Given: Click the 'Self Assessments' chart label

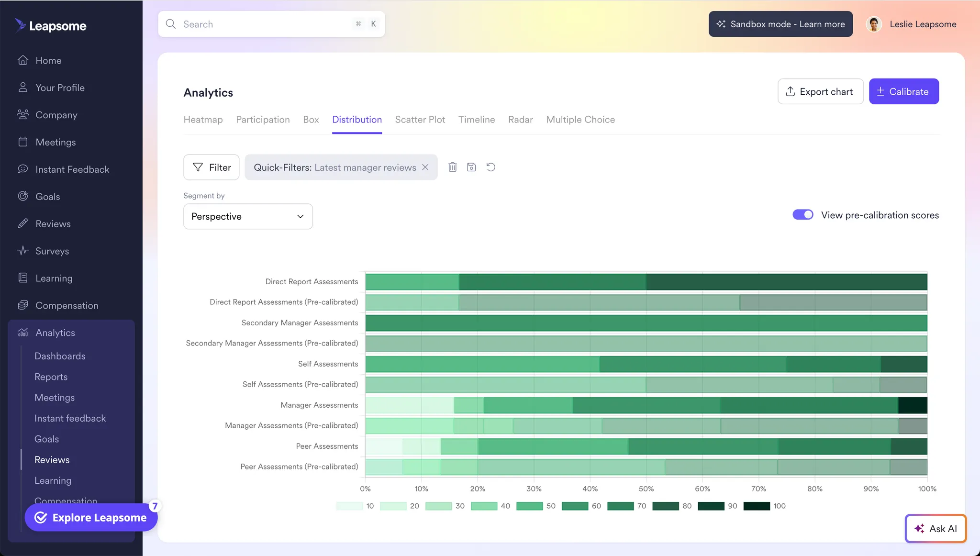Looking at the screenshot, I should pyautogui.click(x=328, y=364).
